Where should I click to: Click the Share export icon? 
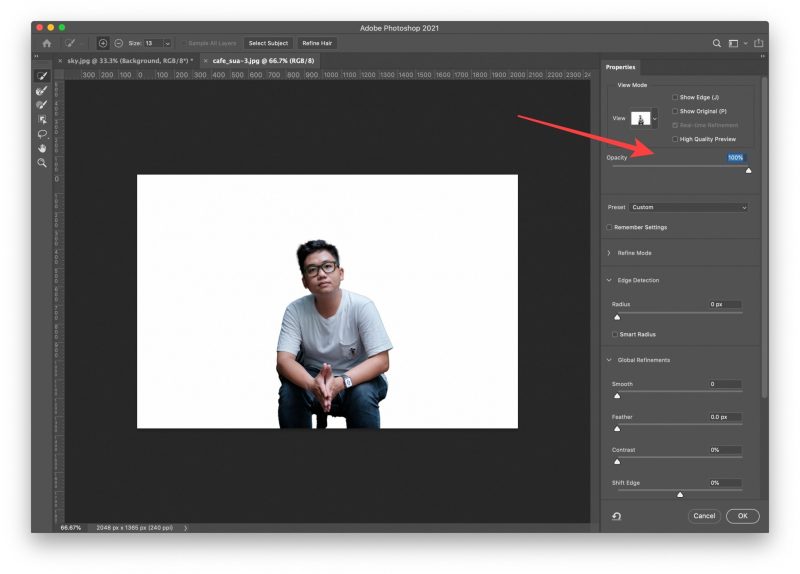click(x=759, y=43)
